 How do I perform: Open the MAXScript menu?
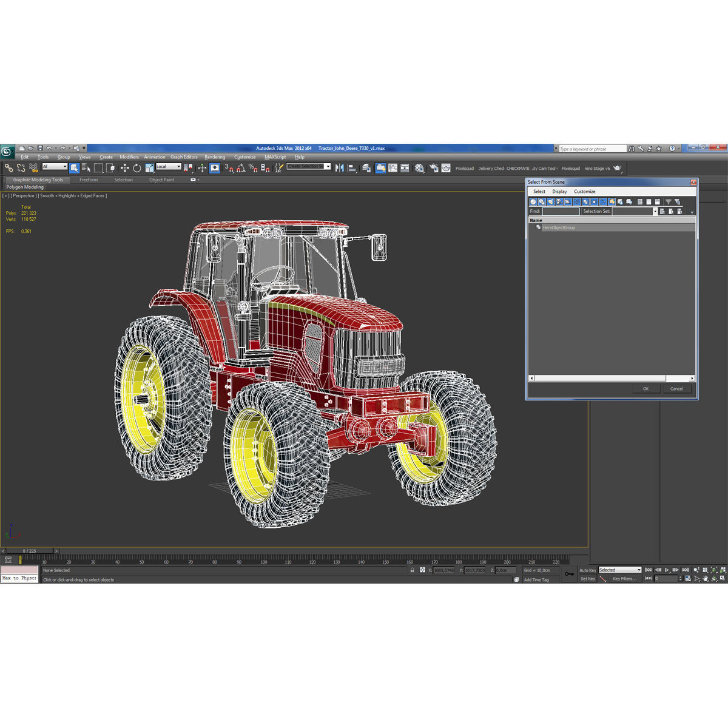click(x=275, y=157)
